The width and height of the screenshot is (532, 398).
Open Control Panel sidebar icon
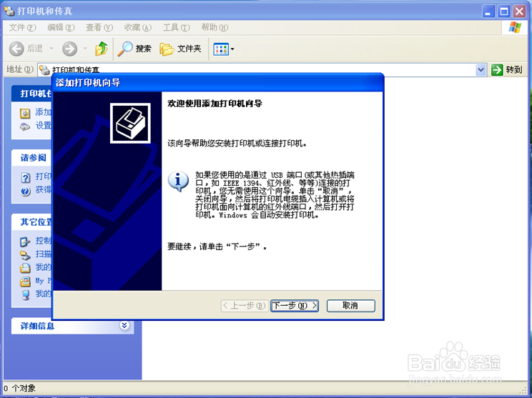[25, 242]
